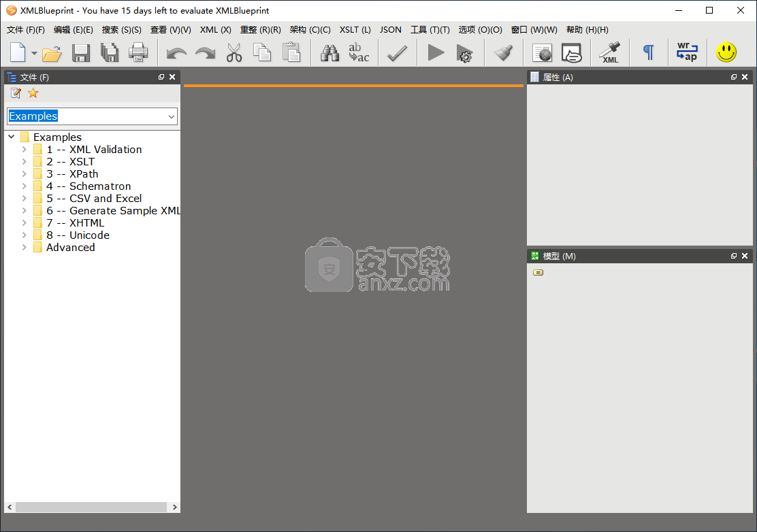Float the 属性 (A) panel
This screenshot has width=757, height=532.
[734, 77]
